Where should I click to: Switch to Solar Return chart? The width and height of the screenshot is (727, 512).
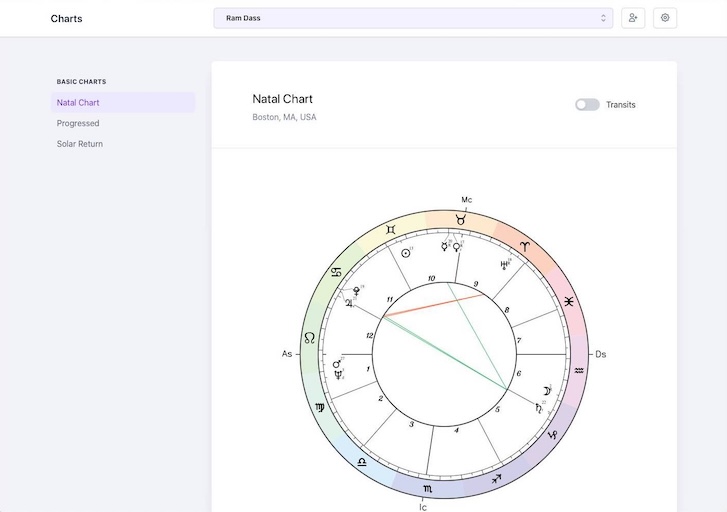[80, 144]
